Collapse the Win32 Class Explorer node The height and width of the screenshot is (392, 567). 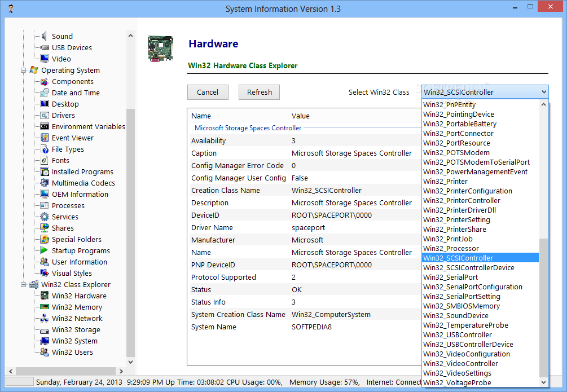point(24,285)
